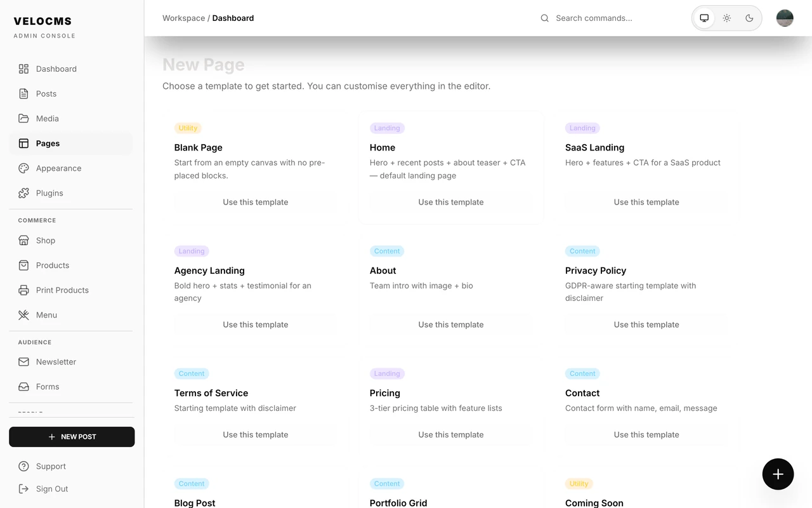Screen dimensions: 812x508
Task: Click the Print Products printer icon
Action: click(x=23, y=290)
